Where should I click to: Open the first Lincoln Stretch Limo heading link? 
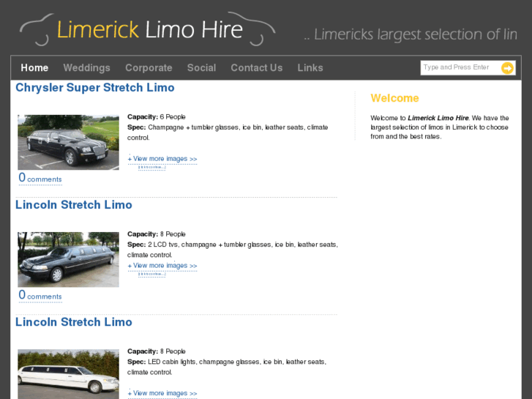coord(74,205)
